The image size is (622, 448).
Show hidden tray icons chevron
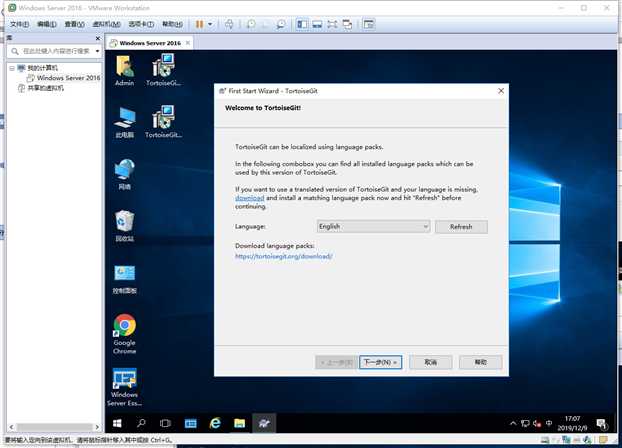pyautogui.click(x=513, y=423)
